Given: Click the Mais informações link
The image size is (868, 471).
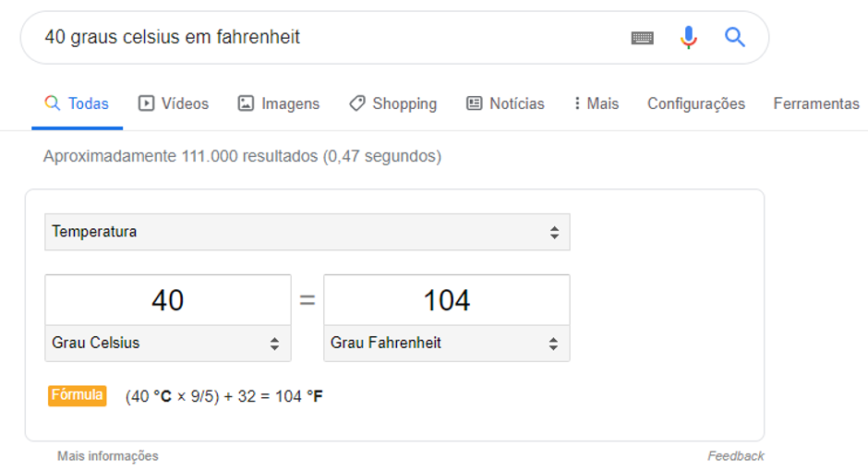Looking at the screenshot, I should (107, 456).
